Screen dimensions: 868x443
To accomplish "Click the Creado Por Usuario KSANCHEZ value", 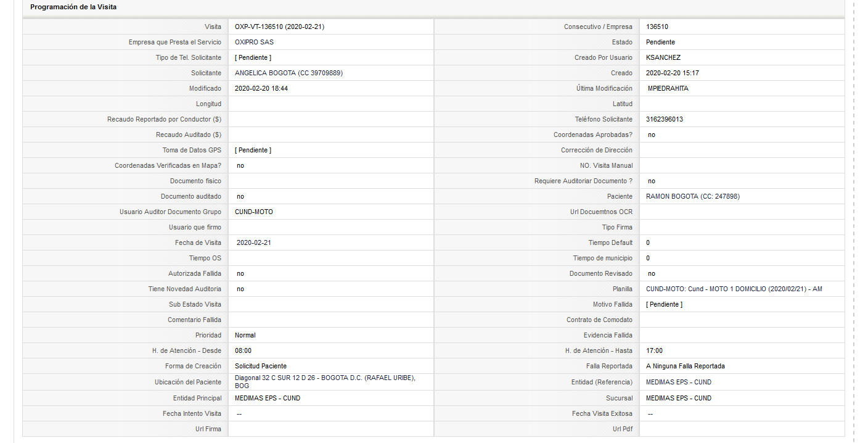I will (663, 57).
